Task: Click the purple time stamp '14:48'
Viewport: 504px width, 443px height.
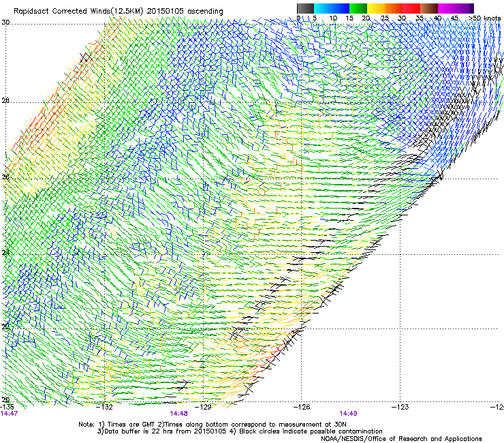Action: (178, 414)
